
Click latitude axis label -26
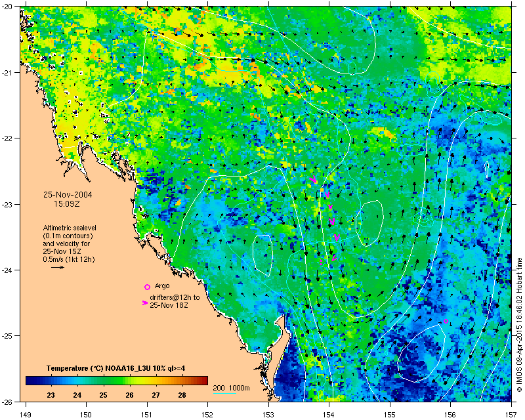(x=7, y=402)
